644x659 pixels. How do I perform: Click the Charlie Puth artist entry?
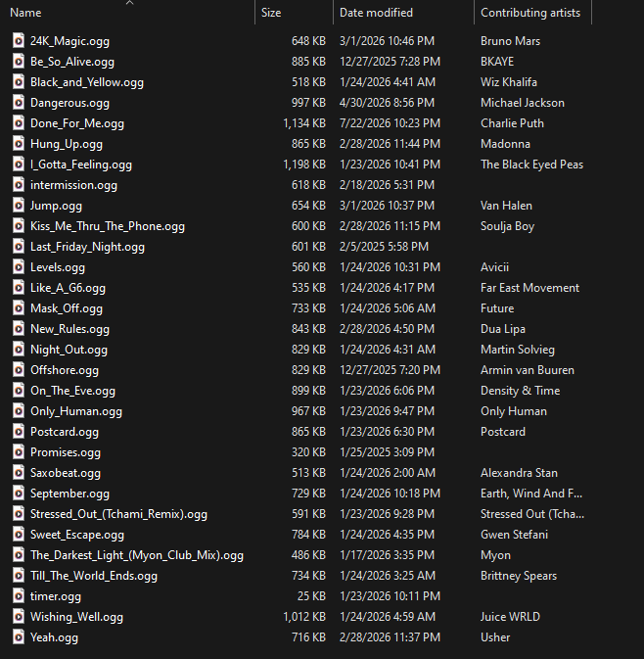tap(512, 123)
